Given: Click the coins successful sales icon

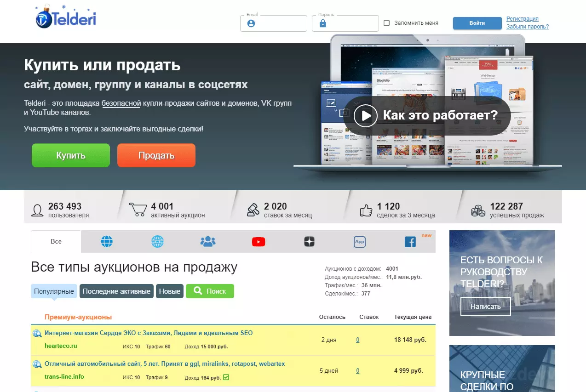Looking at the screenshot, I should [478, 210].
